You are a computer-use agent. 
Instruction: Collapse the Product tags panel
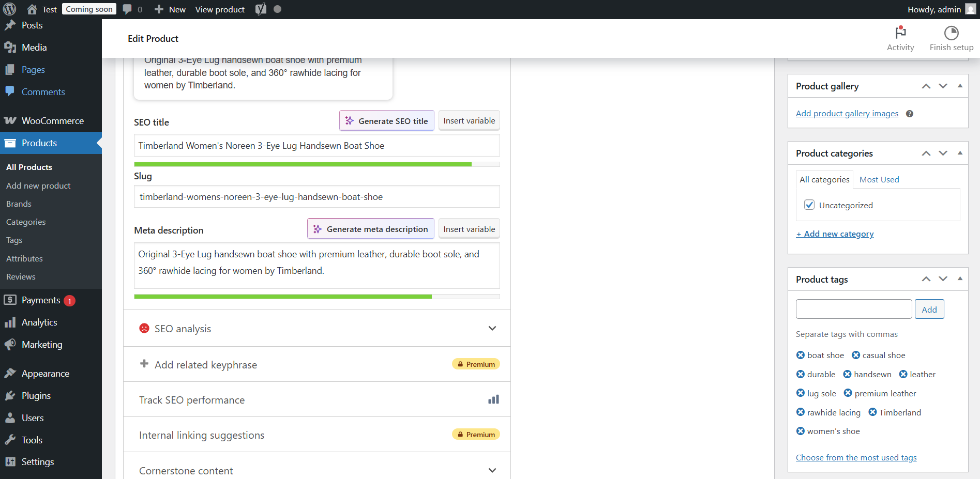coord(960,279)
